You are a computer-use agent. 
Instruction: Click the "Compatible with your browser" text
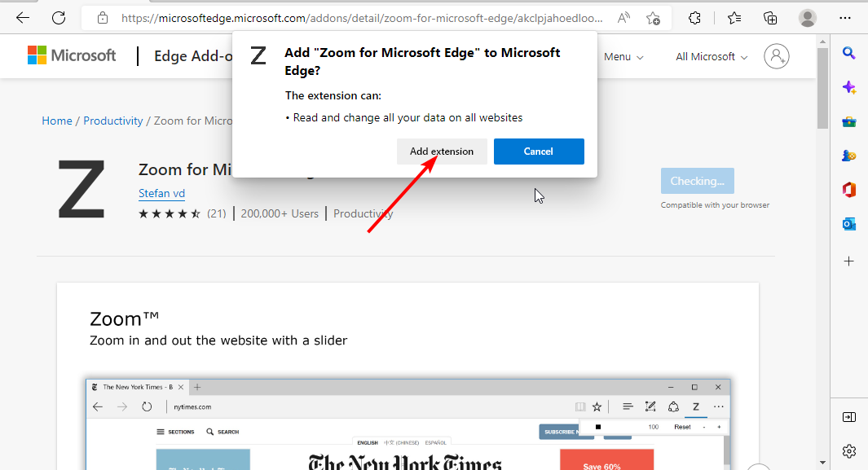(x=715, y=205)
